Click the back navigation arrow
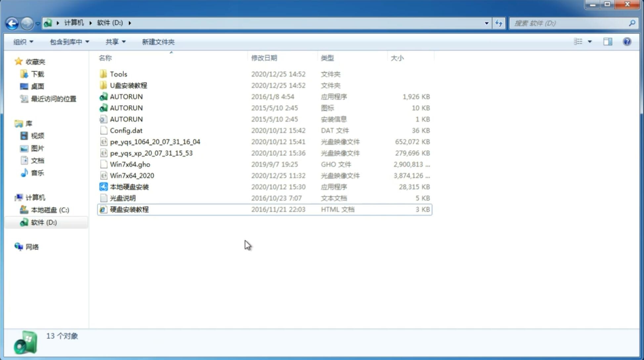Viewport: 644px width, 360px height. [12, 22]
